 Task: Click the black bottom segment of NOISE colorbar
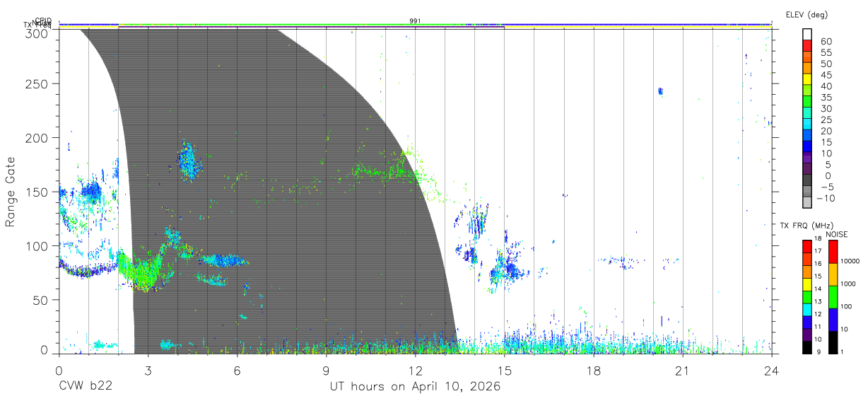pyautogui.click(x=833, y=341)
